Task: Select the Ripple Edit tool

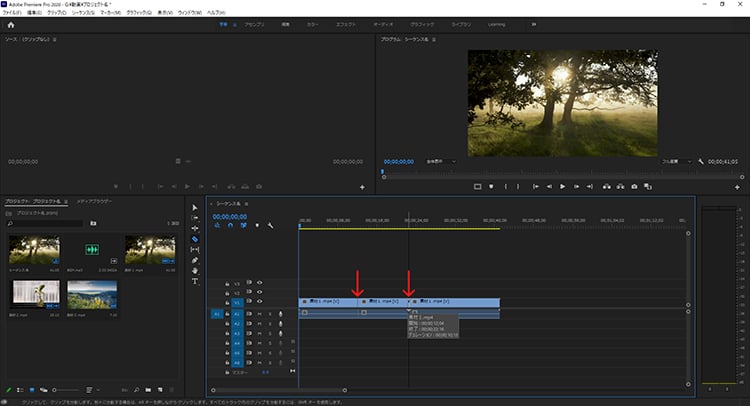Action: pyautogui.click(x=195, y=229)
